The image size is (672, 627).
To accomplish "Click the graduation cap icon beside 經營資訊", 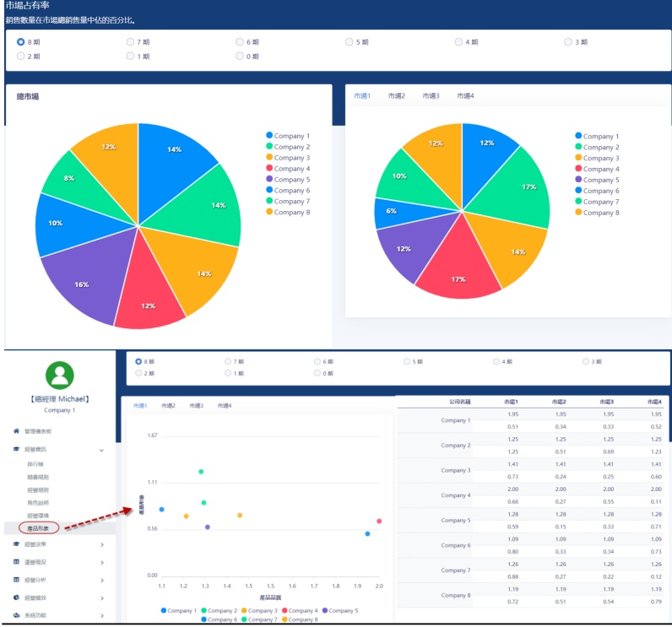I will 16,451.
